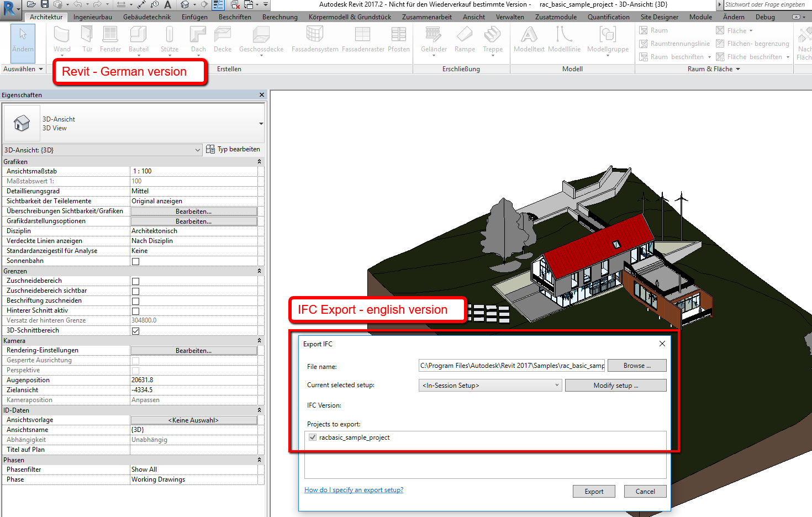Open the In-Session Setup dropdown

(x=491, y=386)
